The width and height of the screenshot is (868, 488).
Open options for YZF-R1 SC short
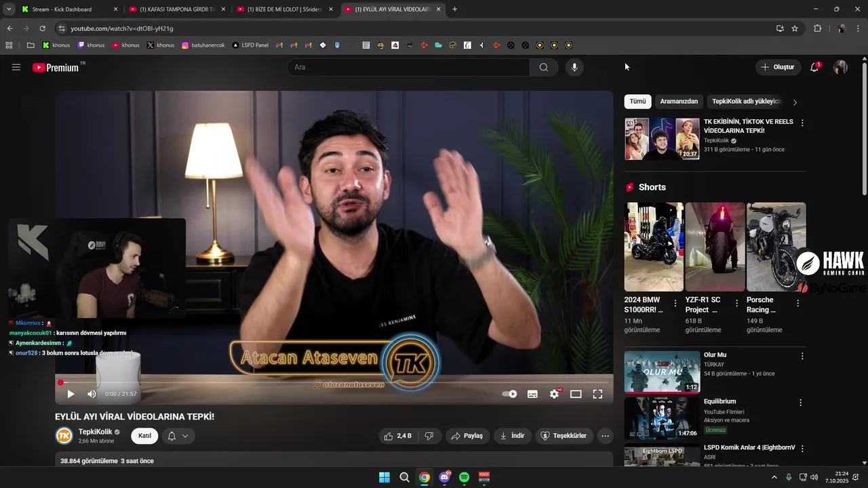(x=736, y=304)
